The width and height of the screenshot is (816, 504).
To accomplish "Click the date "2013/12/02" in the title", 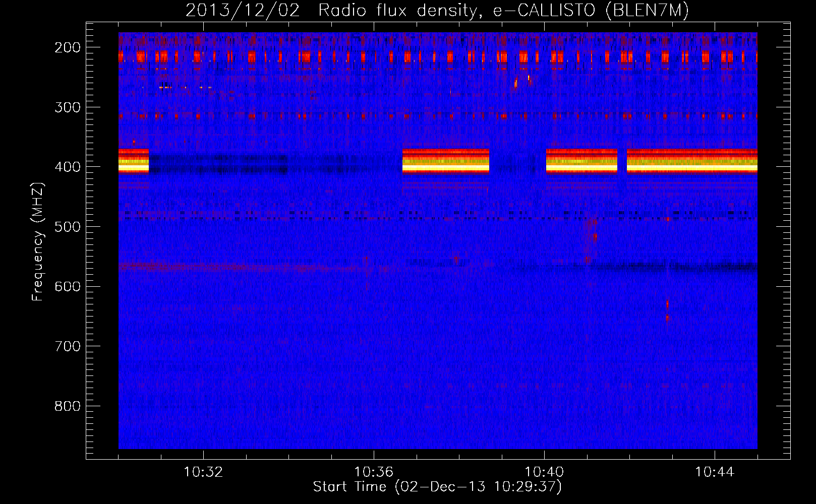I will 243,11.
